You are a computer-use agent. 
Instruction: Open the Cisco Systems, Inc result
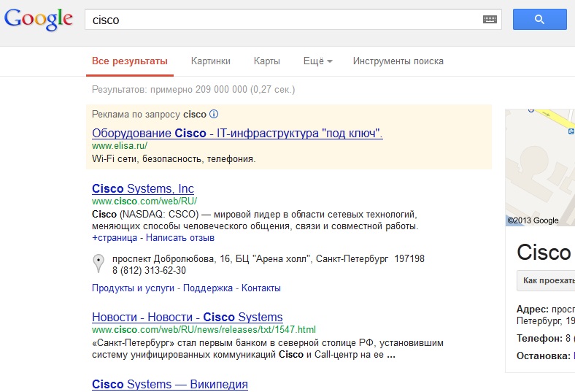[143, 188]
